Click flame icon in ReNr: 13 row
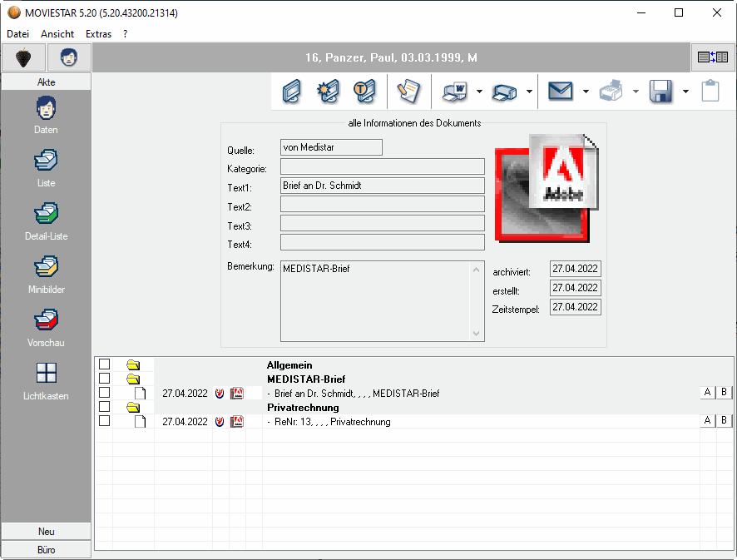737x560 pixels. click(220, 421)
